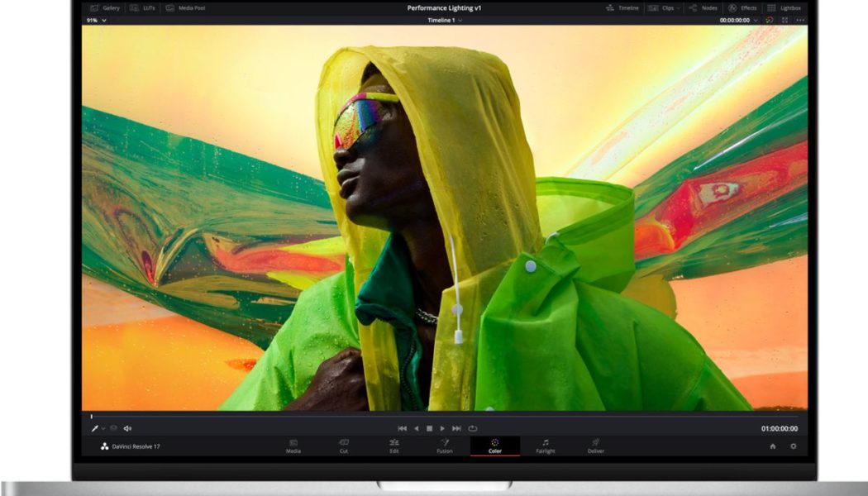868x496 pixels.
Task: Switch to Lightbox view
Action: tap(785, 7)
